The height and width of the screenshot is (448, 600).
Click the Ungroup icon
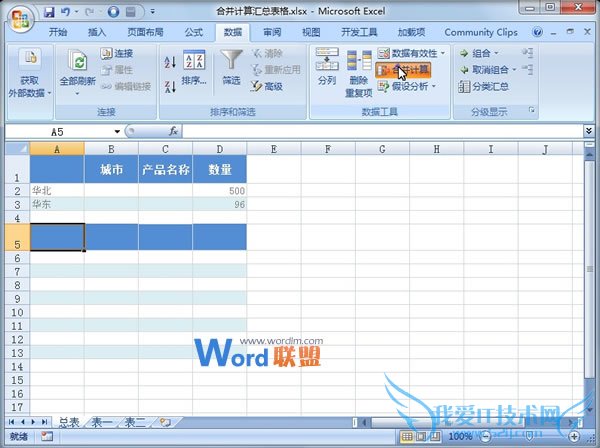tap(464, 70)
